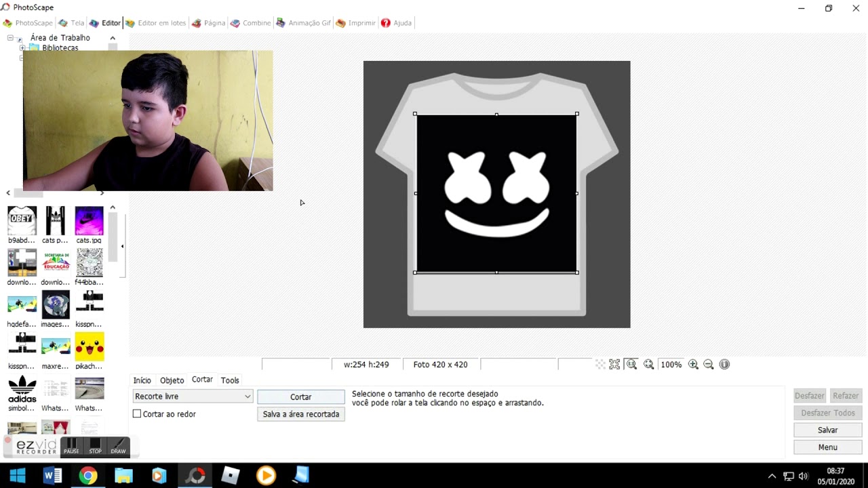Click the folder tree scroll-up arrow
This screenshot has height=488, width=868.
pyautogui.click(x=113, y=38)
